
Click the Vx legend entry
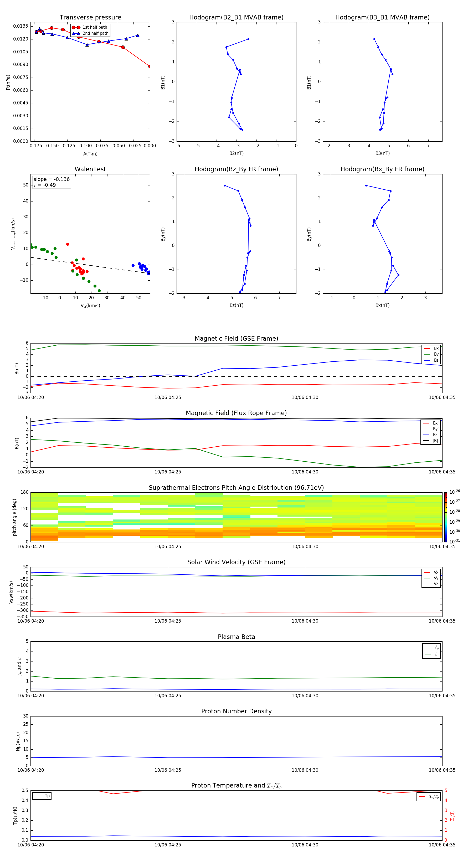click(431, 572)
